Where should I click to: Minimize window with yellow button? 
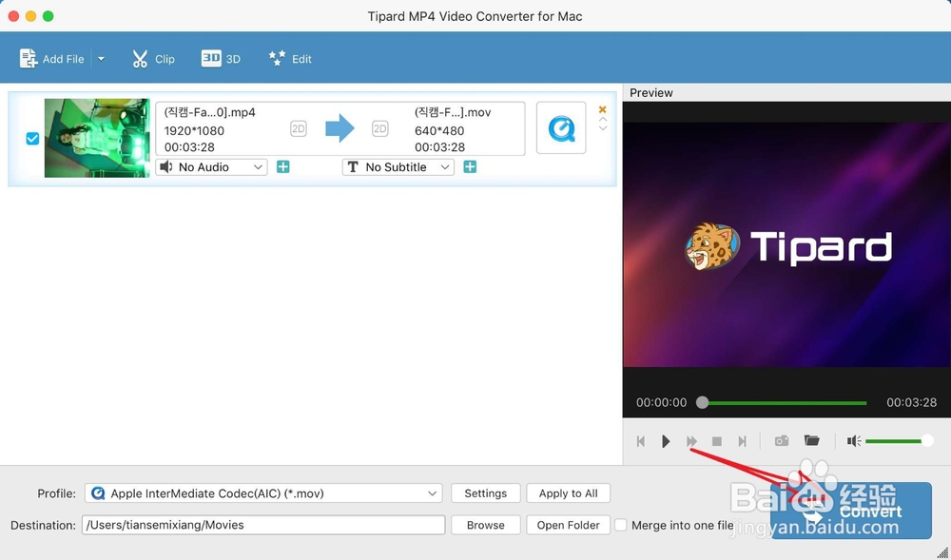click(31, 16)
